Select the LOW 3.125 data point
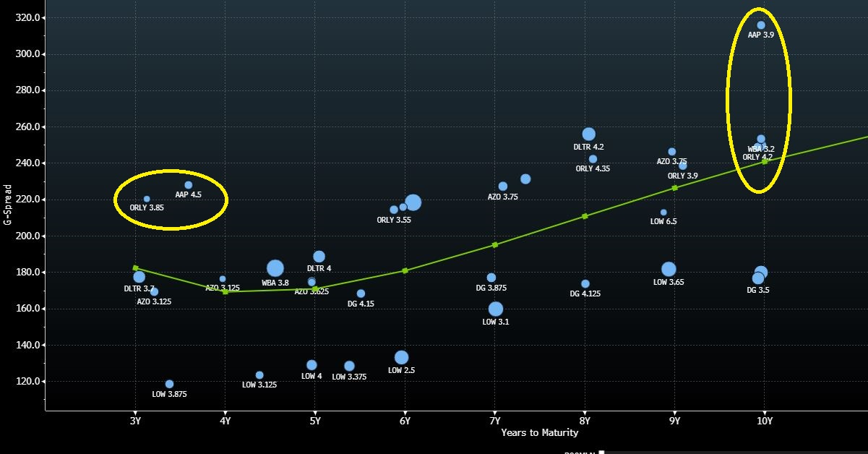Viewport: 868px width, 454px height. [x=259, y=375]
